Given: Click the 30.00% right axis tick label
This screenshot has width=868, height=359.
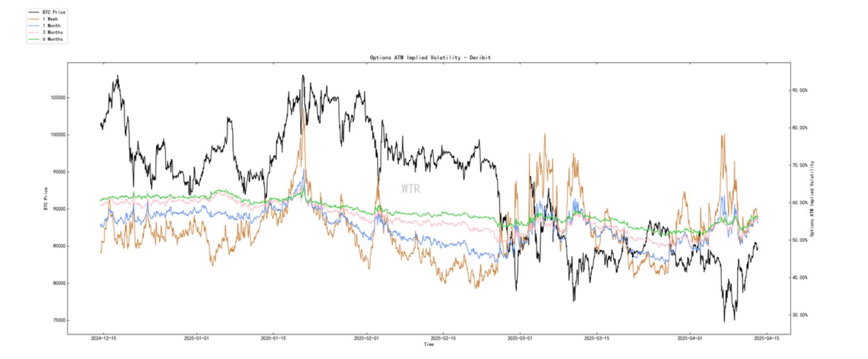Looking at the screenshot, I should pyautogui.click(x=800, y=315).
